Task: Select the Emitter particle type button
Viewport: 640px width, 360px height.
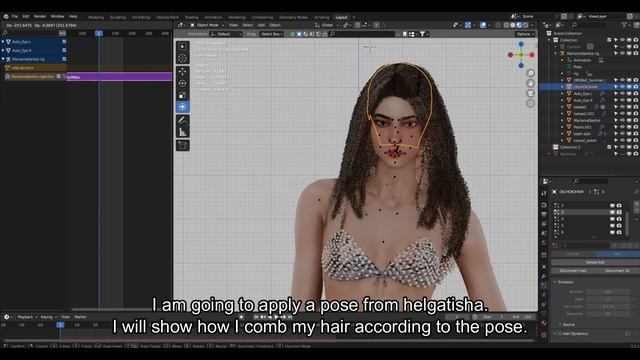Action: coord(573,254)
